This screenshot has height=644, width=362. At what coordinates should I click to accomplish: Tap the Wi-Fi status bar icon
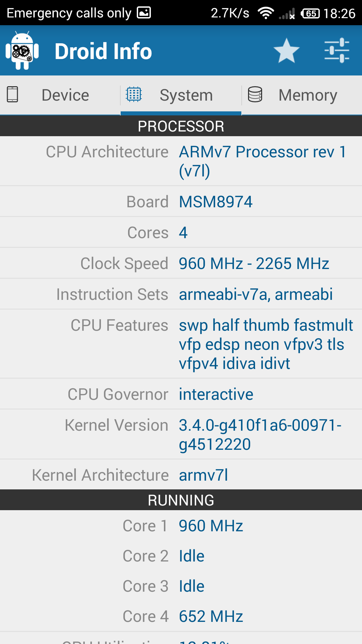[265, 13]
